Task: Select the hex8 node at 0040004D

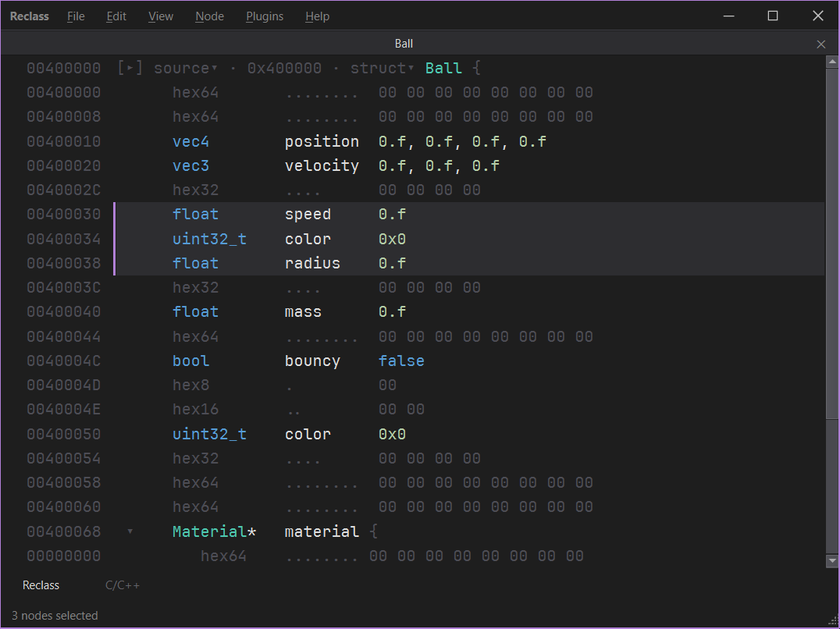Action: click(190, 385)
